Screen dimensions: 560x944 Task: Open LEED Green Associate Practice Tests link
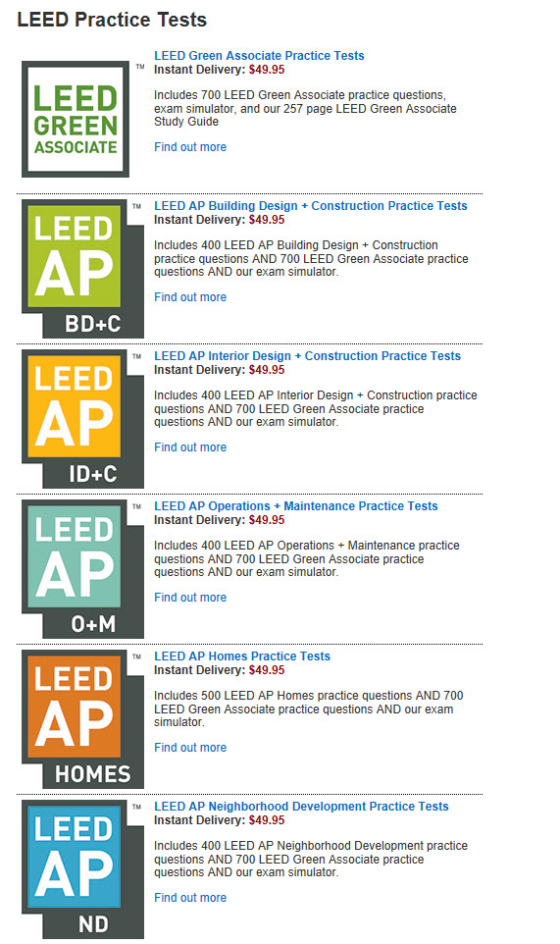coord(259,55)
